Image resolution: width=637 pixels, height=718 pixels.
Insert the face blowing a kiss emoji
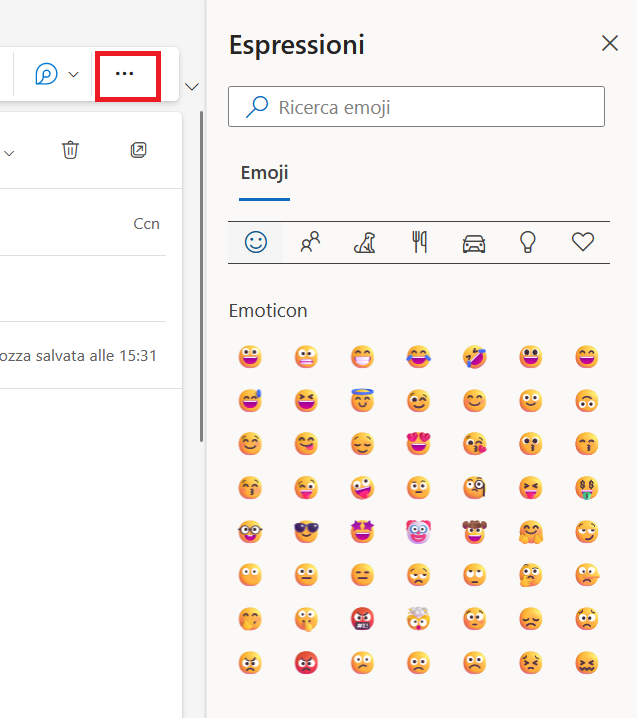coord(474,444)
